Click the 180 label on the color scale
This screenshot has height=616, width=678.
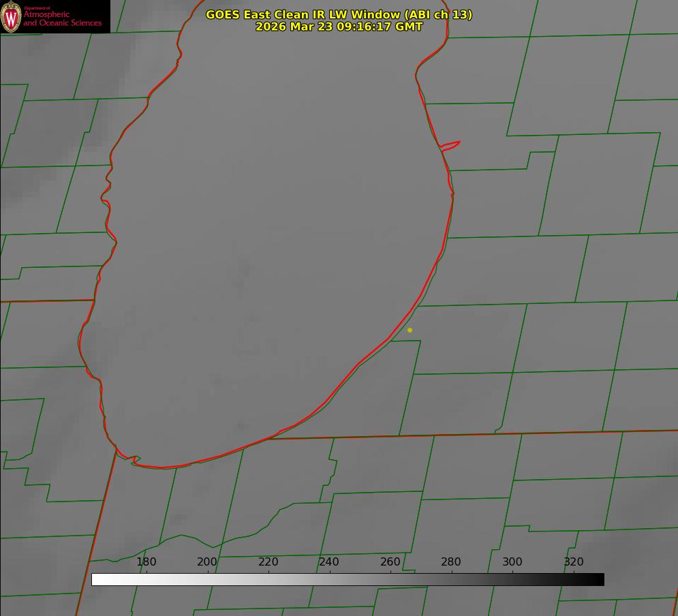pyautogui.click(x=146, y=561)
